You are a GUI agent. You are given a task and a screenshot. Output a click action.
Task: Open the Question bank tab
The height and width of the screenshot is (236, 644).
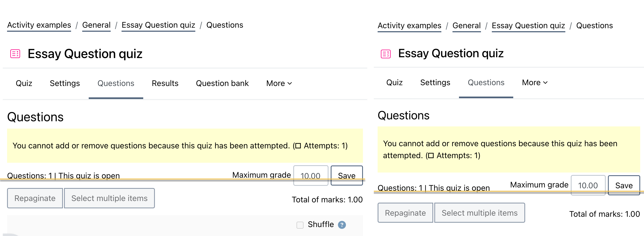click(x=222, y=83)
